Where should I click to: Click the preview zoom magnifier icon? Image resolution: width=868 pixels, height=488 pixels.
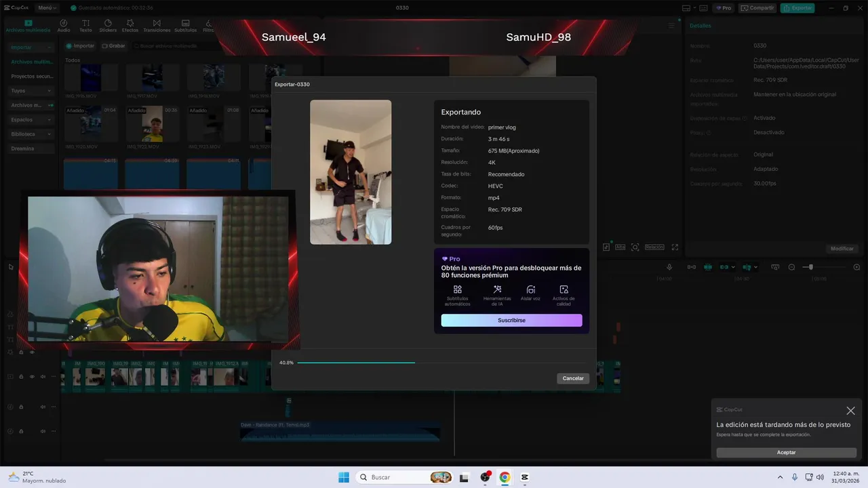(x=635, y=247)
